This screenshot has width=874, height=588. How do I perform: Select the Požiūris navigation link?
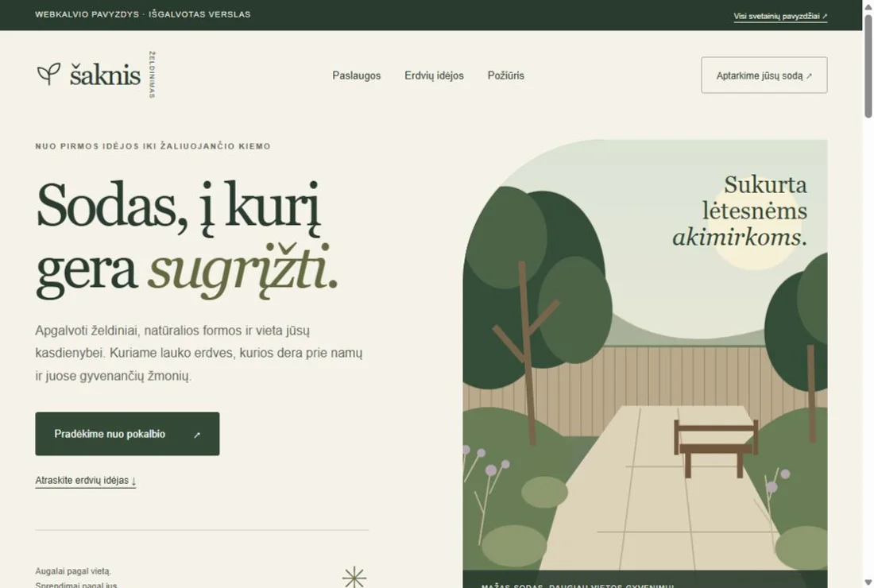point(505,75)
